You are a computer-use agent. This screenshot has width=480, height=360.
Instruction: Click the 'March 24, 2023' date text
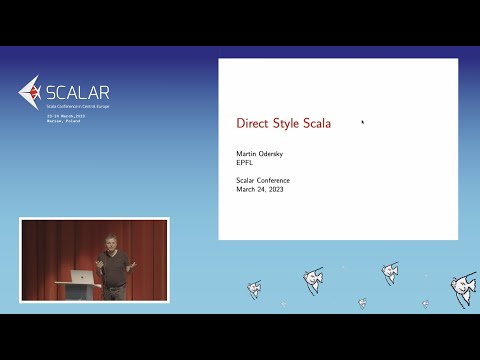pos(260,189)
